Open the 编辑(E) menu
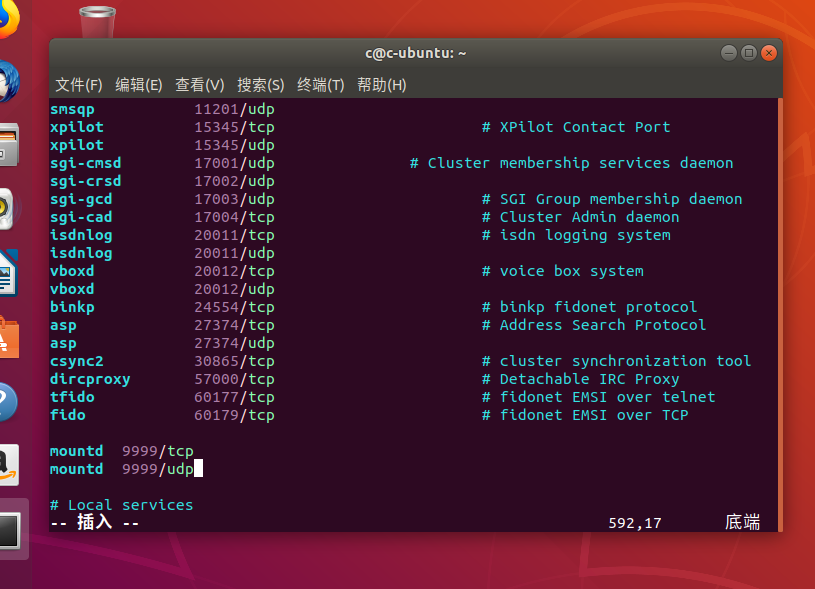This screenshot has width=815, height=589. tap(138, 85)
